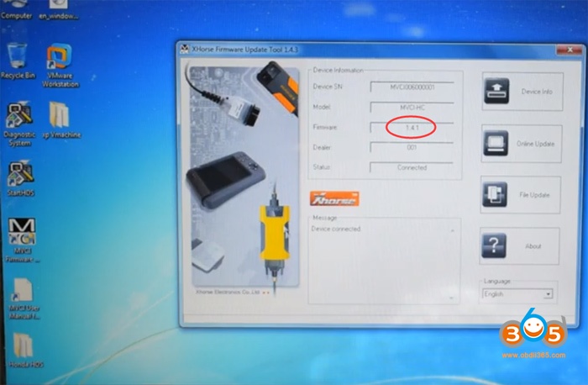Expand the Language dropdown arrow
Screen dimensions: 588x385
[549, 294]
